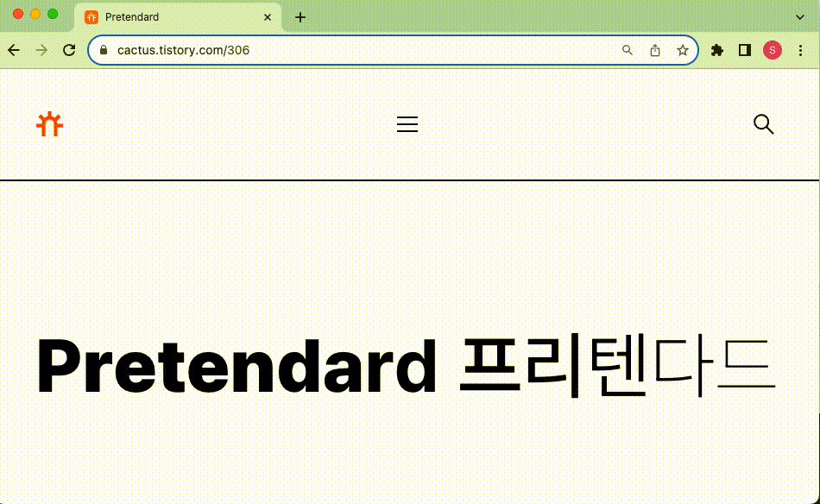Select the Pretendard tab
This screenshot has height=504, width=820.
[x=178, y=17]
